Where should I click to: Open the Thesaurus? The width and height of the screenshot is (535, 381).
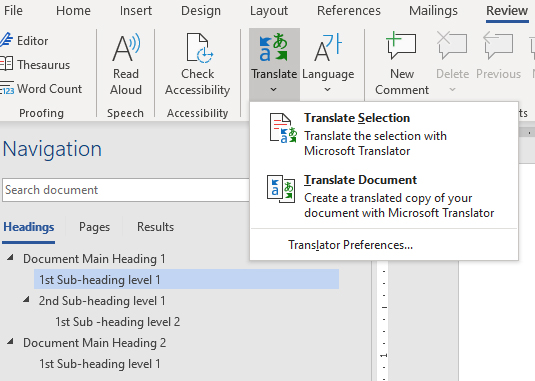35,64
